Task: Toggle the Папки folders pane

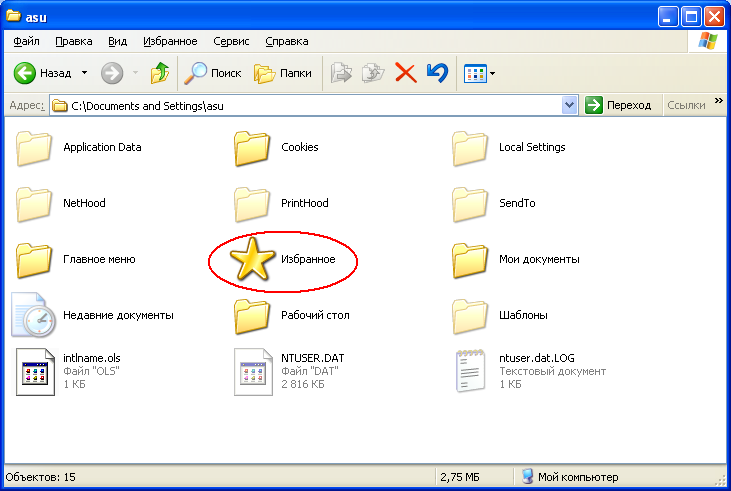Action: click(283, 73)
